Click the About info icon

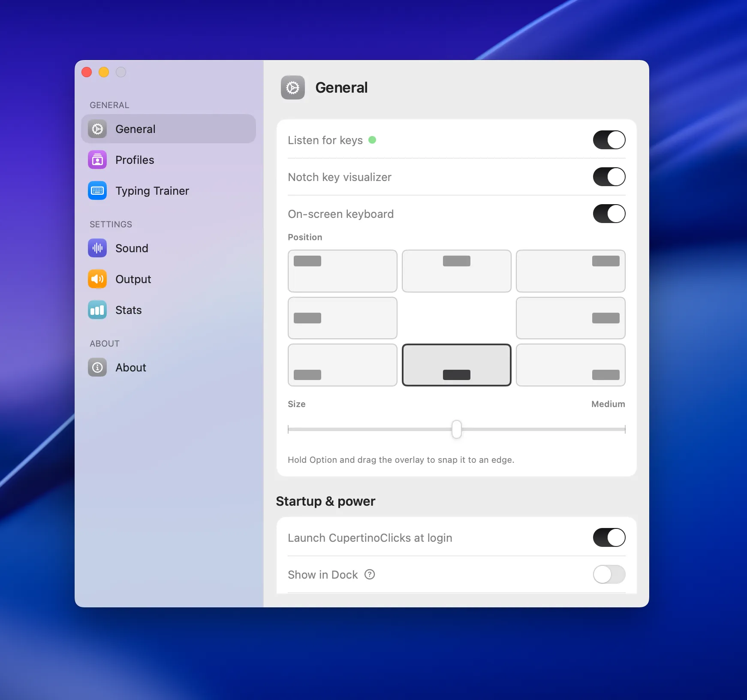tap(97, 368)
